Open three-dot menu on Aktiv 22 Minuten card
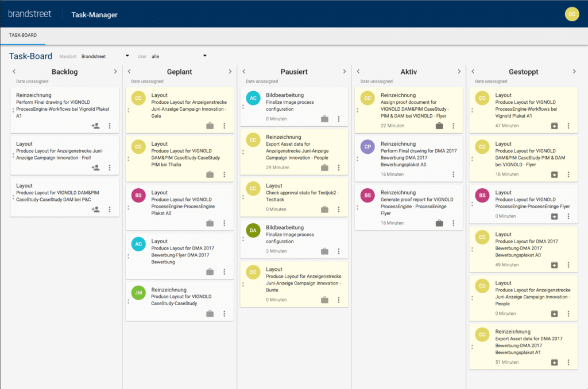Image resolution: width=588 pixels, height=389 pixels. 453,126
